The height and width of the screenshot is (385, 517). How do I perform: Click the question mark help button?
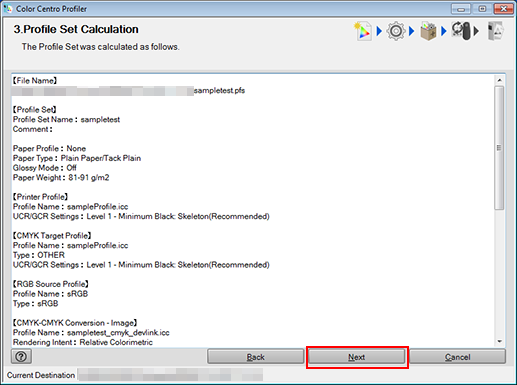pyautogui.click(x=21, y=356)
